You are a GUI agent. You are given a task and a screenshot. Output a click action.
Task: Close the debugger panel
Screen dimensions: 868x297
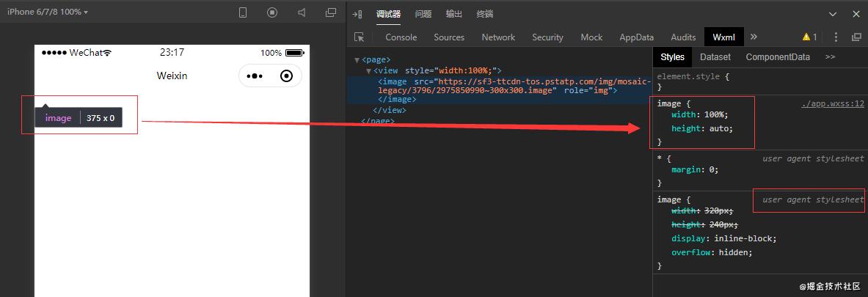[856, 15]
